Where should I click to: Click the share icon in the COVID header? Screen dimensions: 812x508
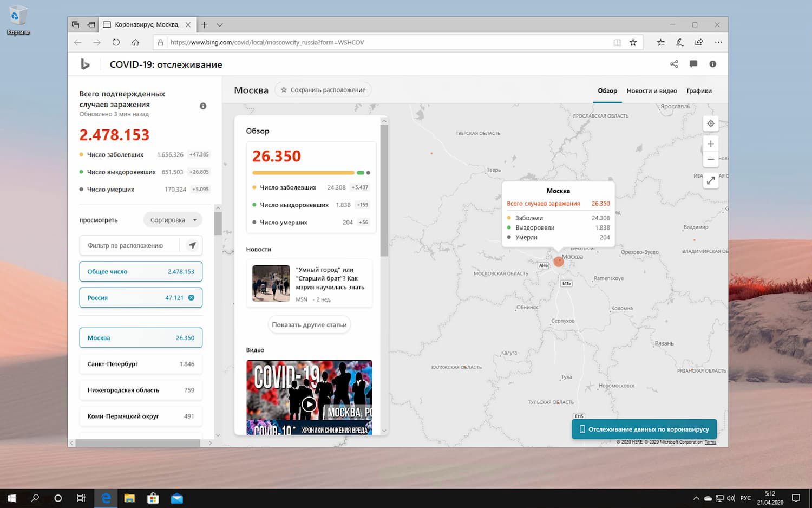pyautogui.click(x=674, y=64)
